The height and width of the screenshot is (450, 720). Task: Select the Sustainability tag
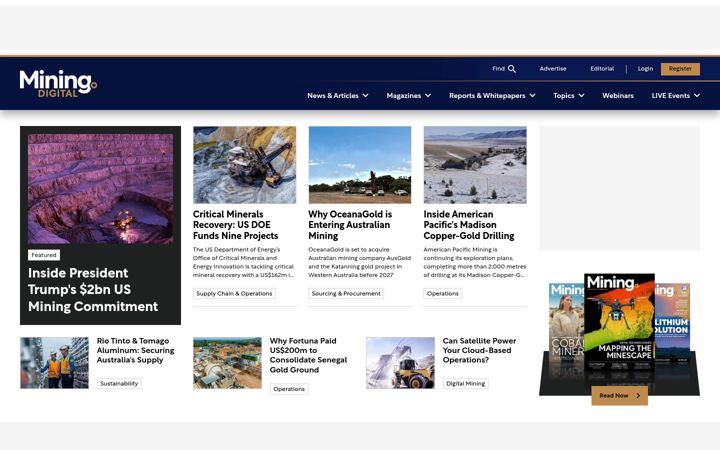tap(119, 383)
